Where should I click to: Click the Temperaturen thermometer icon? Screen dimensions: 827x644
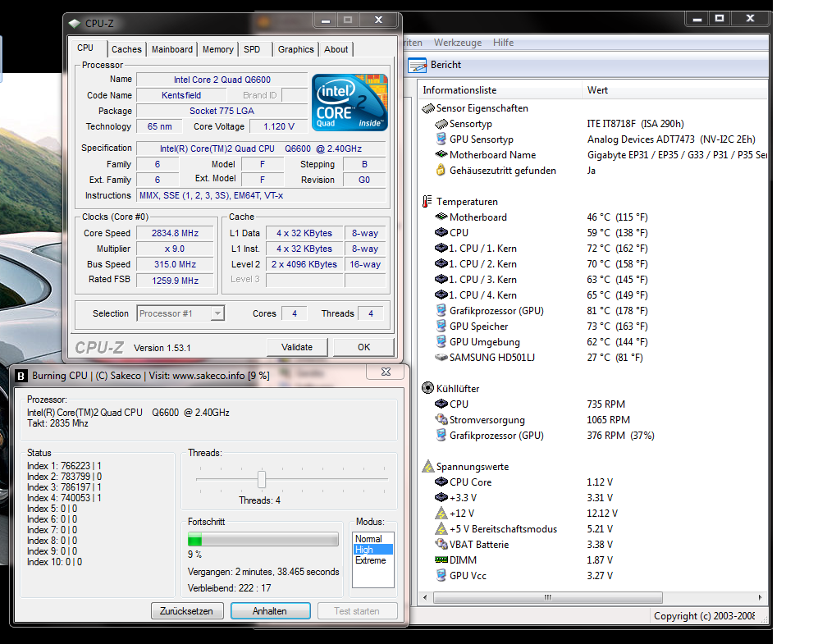pos(427,202)
